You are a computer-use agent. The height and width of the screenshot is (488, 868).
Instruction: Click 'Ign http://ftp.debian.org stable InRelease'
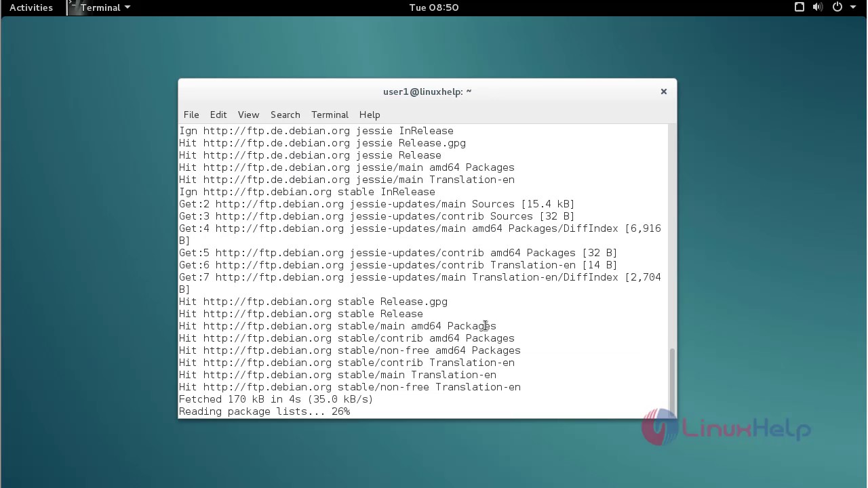(x=307, y=192)
